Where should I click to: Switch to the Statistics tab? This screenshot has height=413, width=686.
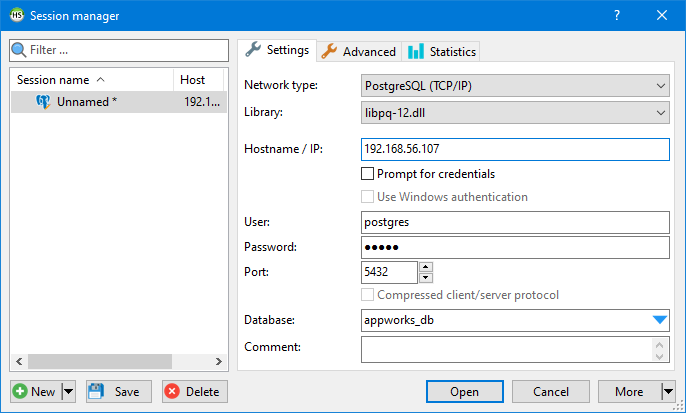[x=441, y=52]
